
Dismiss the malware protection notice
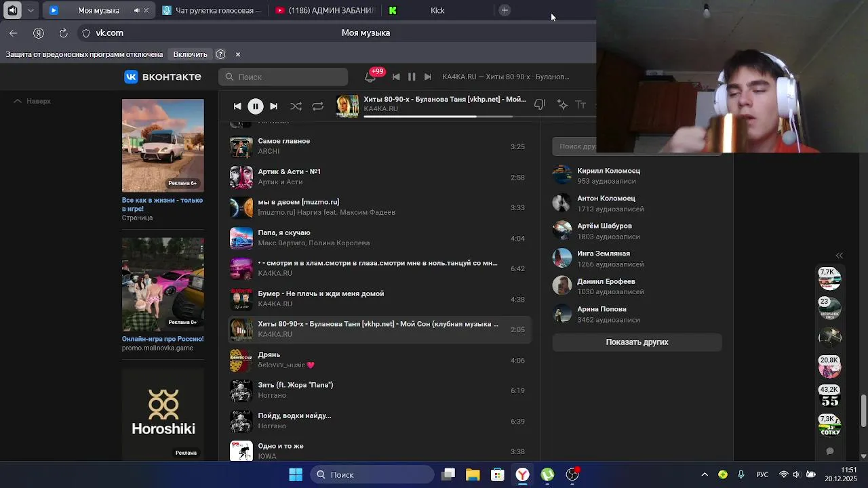[238, 54]
